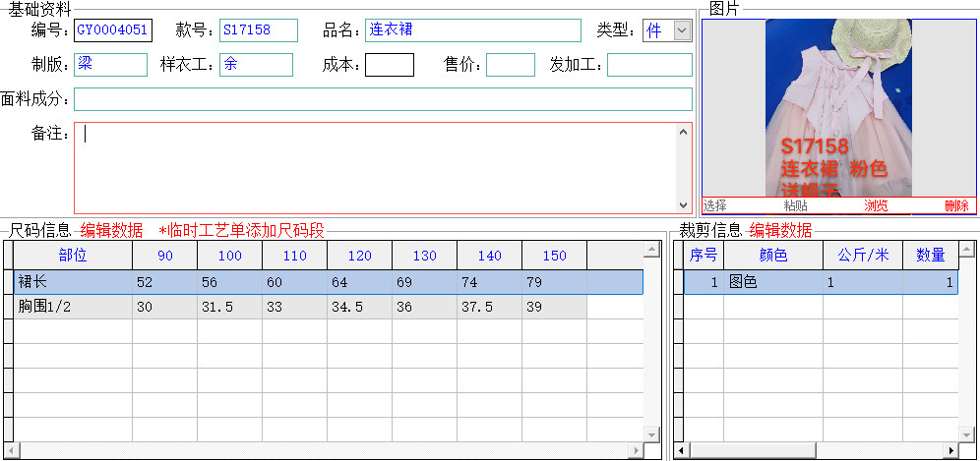Click inside the 备注 text area
This screenshot has height=461, width=980.
point(375,168)
